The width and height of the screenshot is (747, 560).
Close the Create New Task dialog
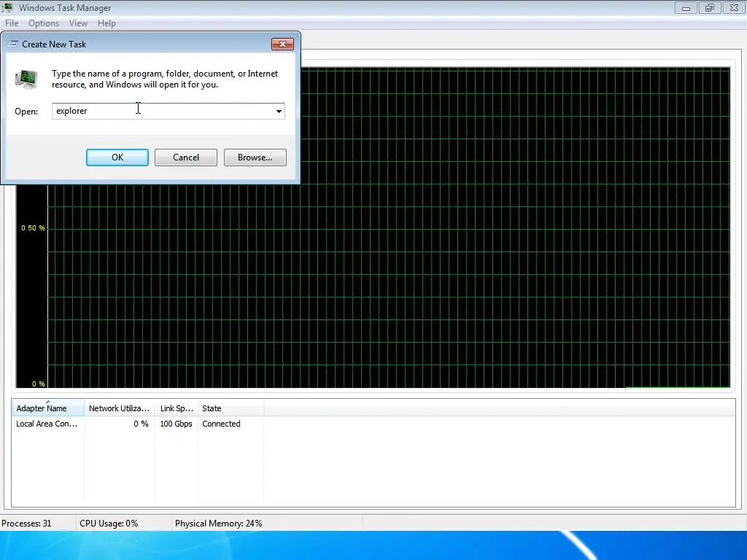coord(282,44)
